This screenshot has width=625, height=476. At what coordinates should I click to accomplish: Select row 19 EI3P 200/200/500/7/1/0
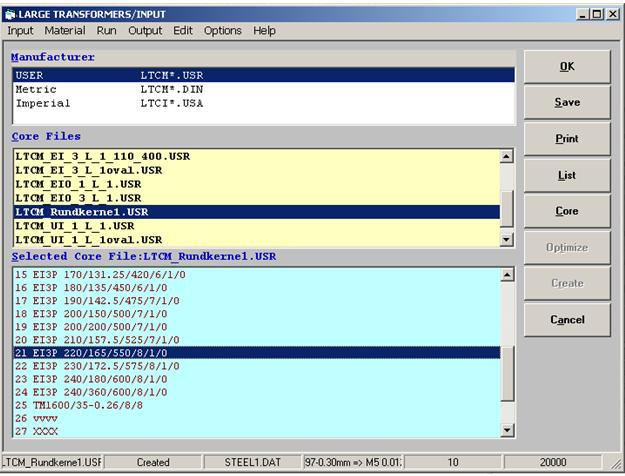click(x=257, y=327)
